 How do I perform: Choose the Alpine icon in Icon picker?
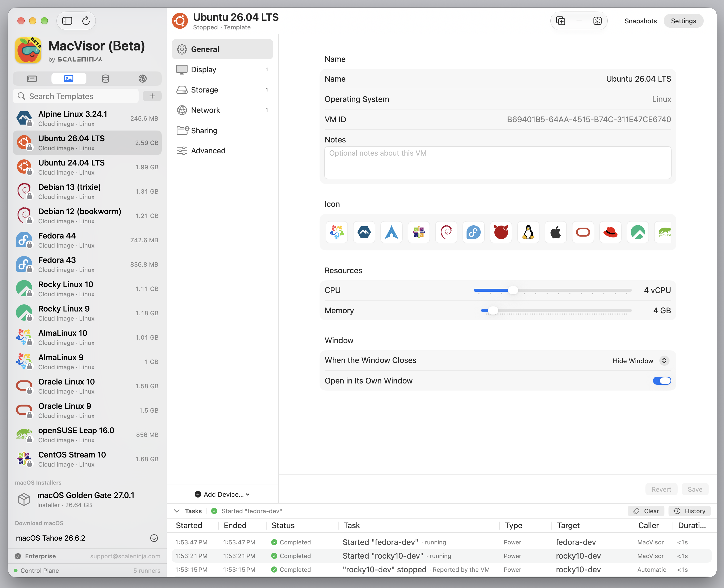(364, 232)
